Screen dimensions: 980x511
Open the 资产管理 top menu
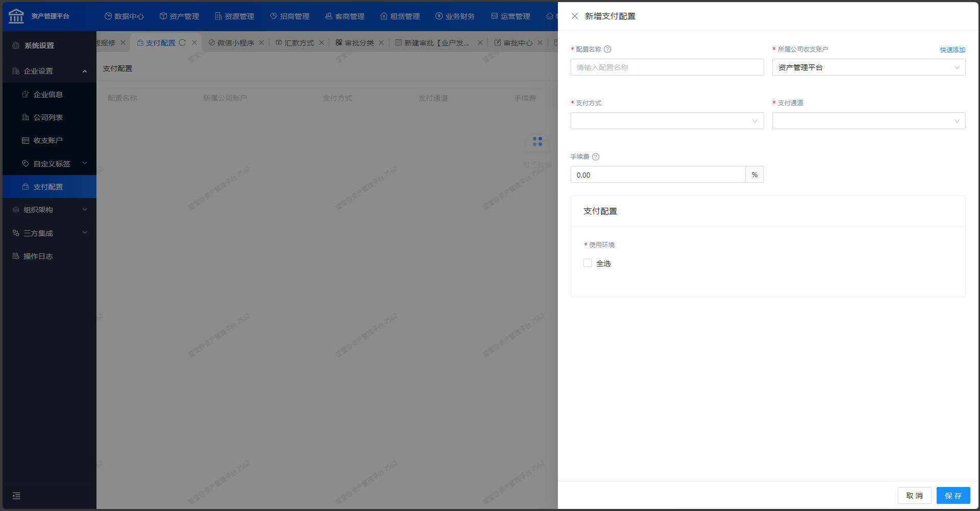click(x=179, y=16)
